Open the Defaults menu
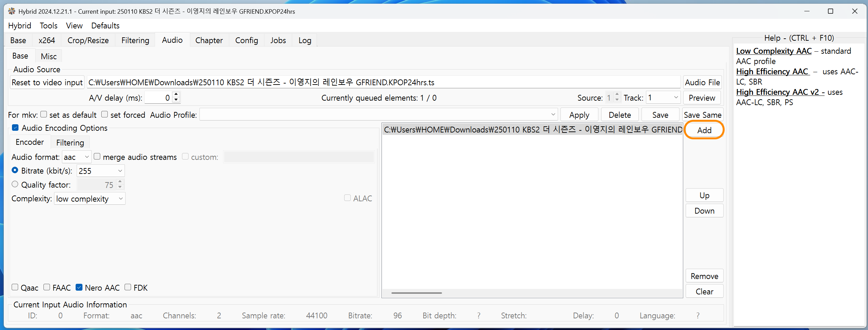Image resolution: width=868 pixels, height=330 pixels. point(105,26)
